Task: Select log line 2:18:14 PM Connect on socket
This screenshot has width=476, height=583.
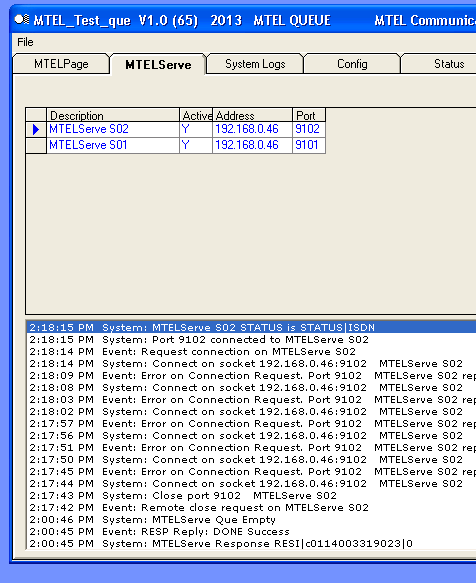Action: click(x=252, y=364)
